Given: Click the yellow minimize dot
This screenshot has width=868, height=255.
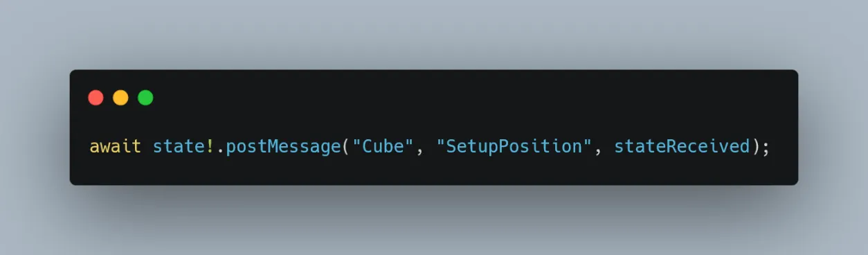Looking at the screenshot, I should 120,98.
